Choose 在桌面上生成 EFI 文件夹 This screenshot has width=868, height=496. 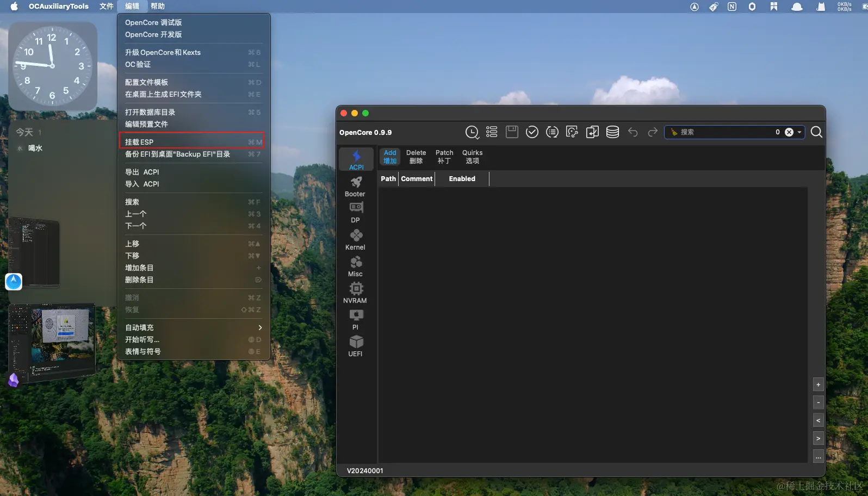(x=194, y=94)
